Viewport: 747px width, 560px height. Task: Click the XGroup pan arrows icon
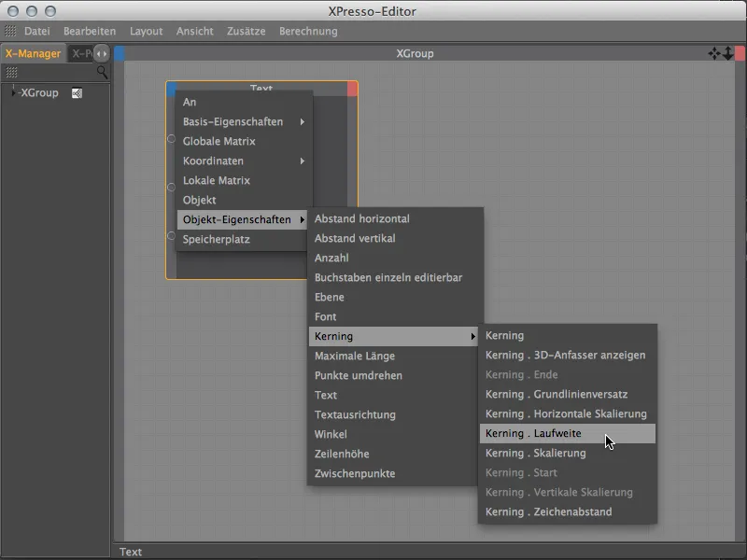pos(713,53)
